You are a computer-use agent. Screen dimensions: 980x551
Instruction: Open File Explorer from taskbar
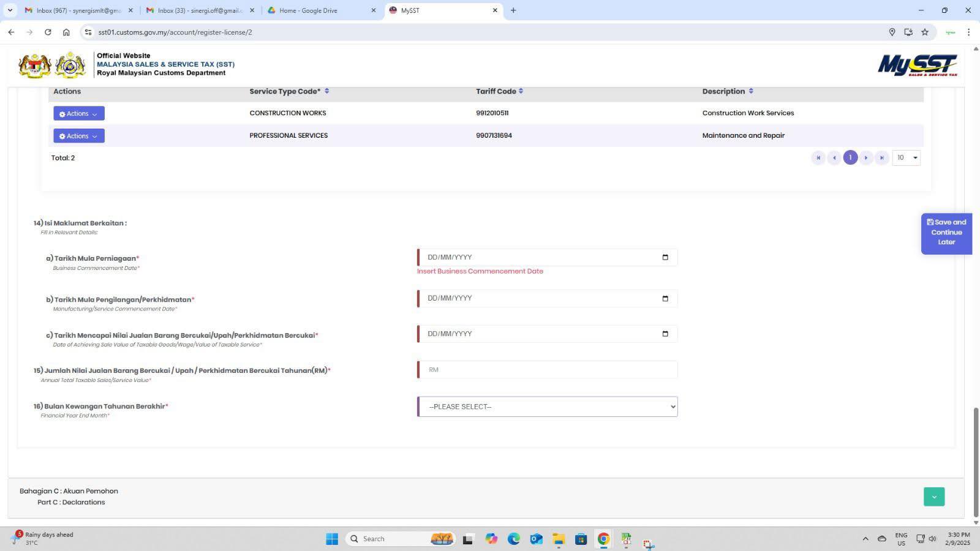click(559, 539)
